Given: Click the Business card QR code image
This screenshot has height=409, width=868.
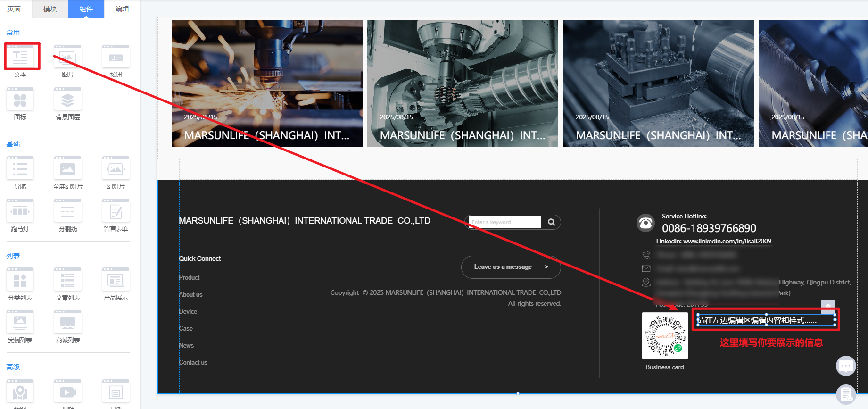Looking at the screenshot, I should click(x=665, y=335).
